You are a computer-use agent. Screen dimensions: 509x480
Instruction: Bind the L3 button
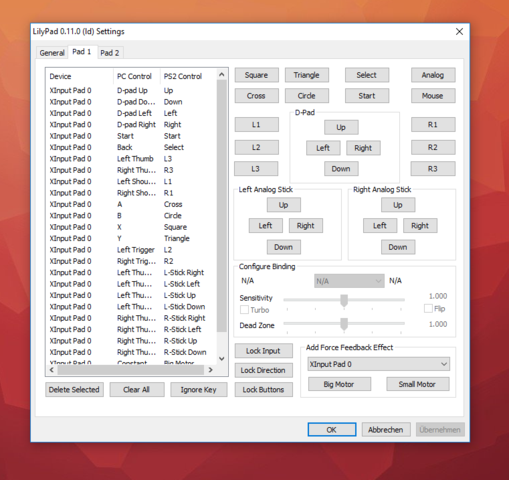(x=256, y=169)
